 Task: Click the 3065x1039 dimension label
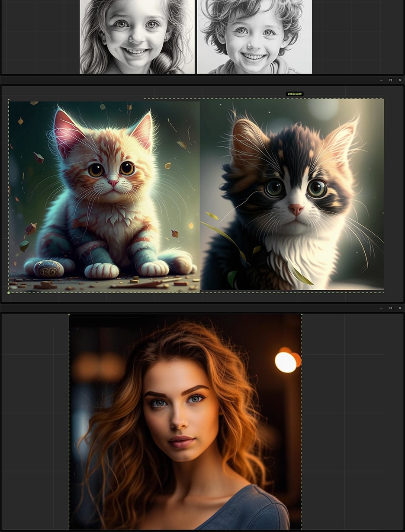click(x=295, y=94)
